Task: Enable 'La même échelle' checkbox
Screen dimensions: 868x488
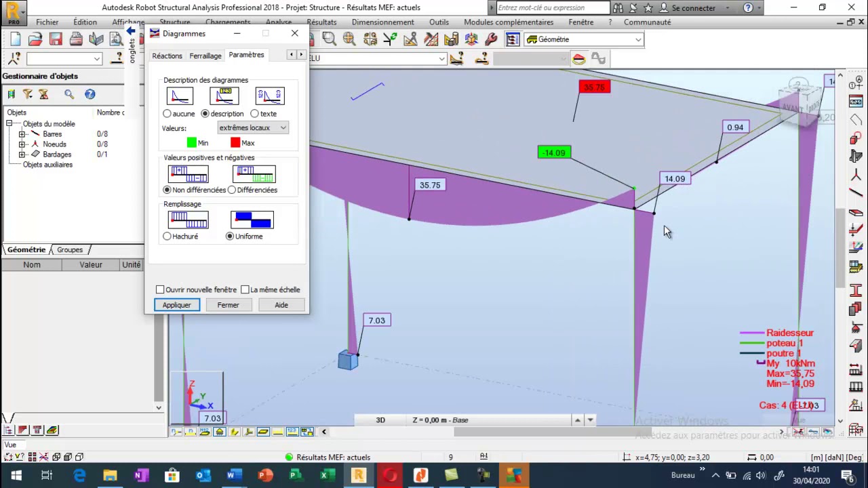Action: [x=245, y=290]
